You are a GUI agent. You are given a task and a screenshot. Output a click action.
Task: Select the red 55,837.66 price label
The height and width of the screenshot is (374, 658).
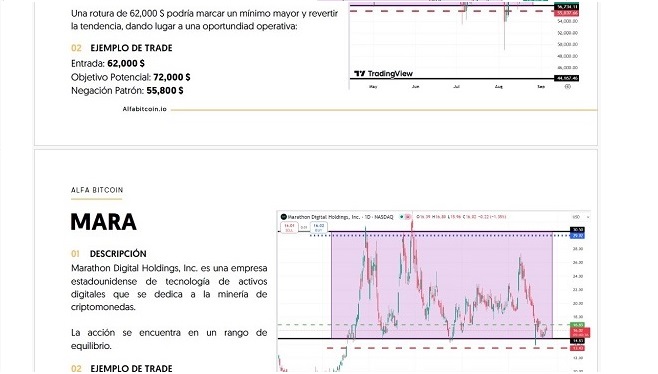(567, 13)
